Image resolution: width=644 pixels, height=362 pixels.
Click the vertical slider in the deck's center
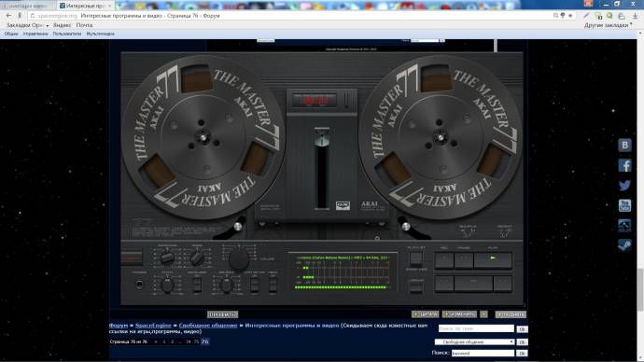click(x=322, y=169)
